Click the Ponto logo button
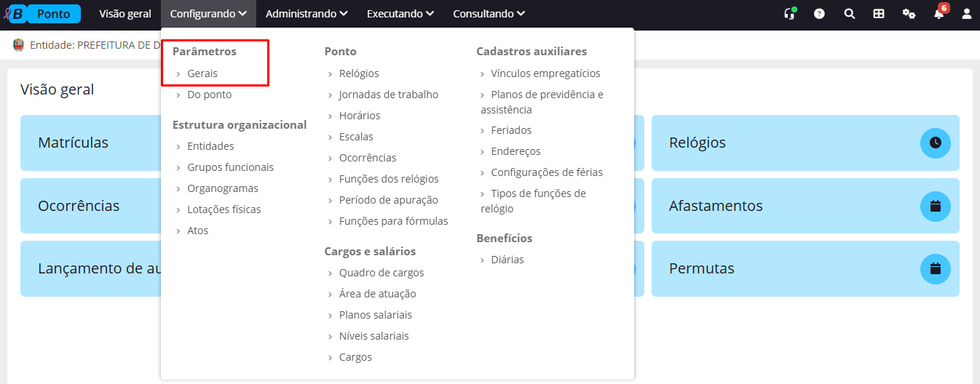The image size is (980, 384). point(53,14)
